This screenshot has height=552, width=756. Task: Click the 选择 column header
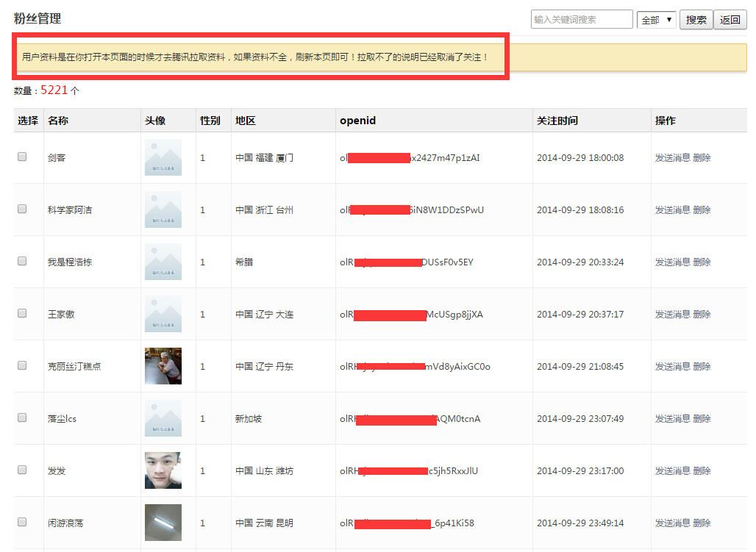28,121
